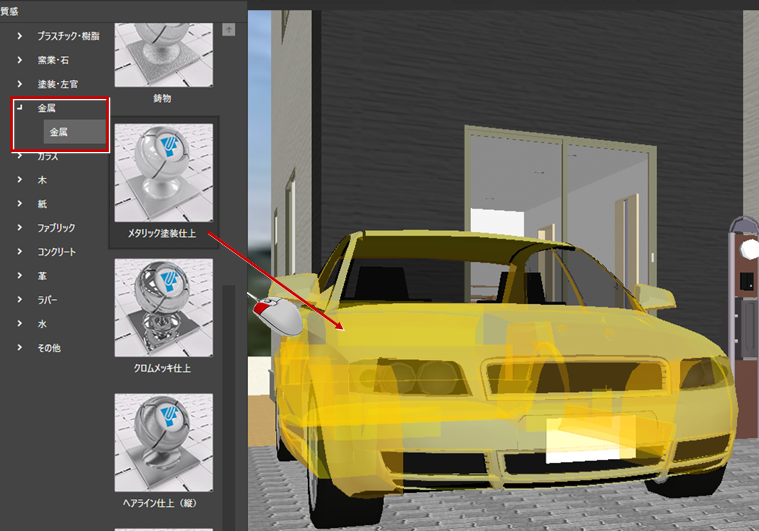Select the ファブリック tree label

56,228
